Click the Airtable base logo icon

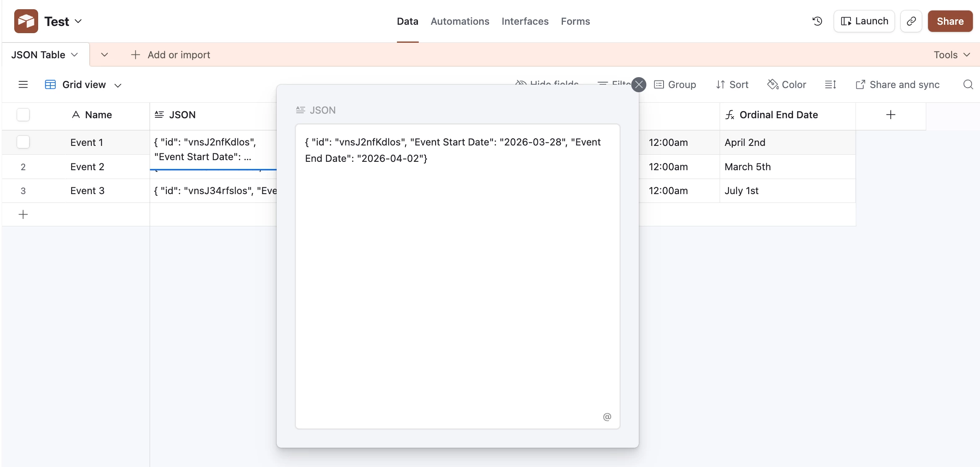26,21
